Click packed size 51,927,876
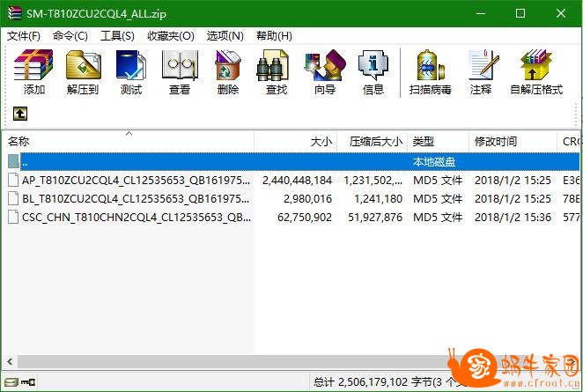583x392 pixels. [375, 218]
